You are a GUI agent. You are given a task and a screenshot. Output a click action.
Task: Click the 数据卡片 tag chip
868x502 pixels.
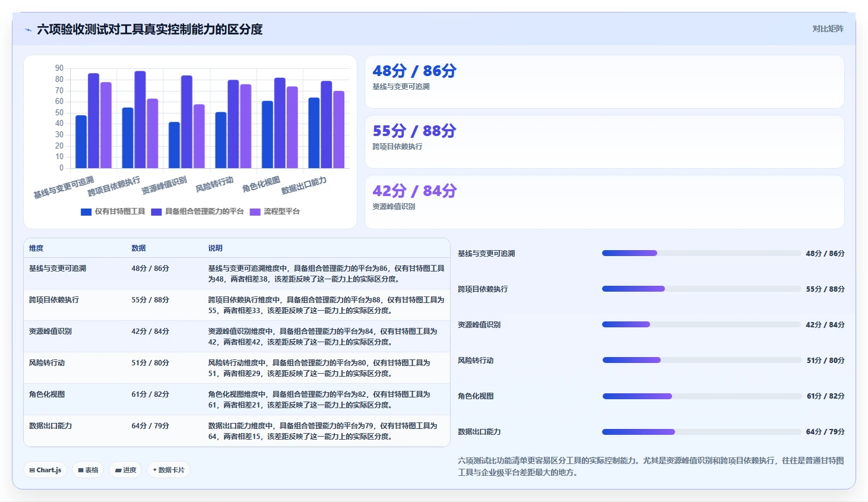point(169,470)
